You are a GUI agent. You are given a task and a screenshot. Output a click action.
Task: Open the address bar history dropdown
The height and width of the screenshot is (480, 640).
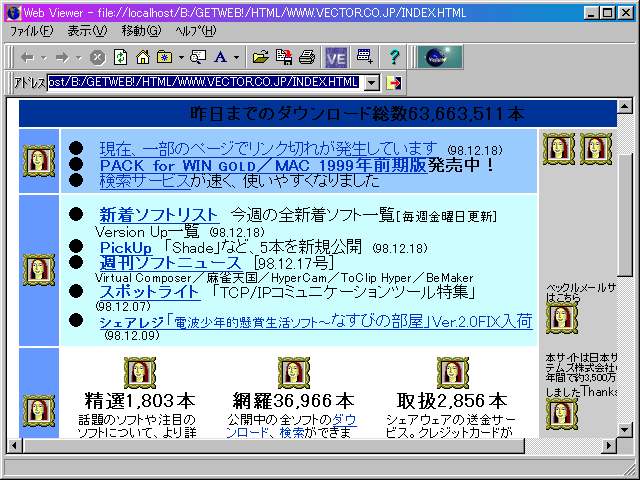371,83
